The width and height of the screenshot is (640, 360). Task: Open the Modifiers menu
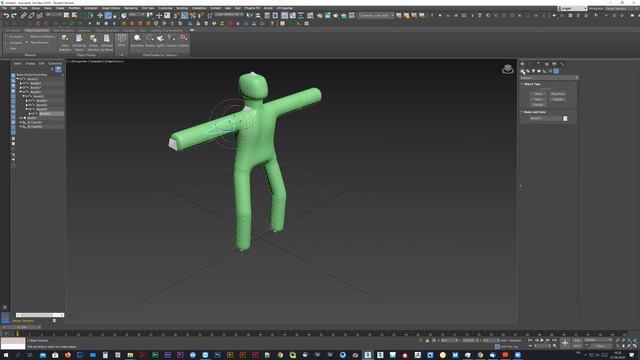click(74, 8)
